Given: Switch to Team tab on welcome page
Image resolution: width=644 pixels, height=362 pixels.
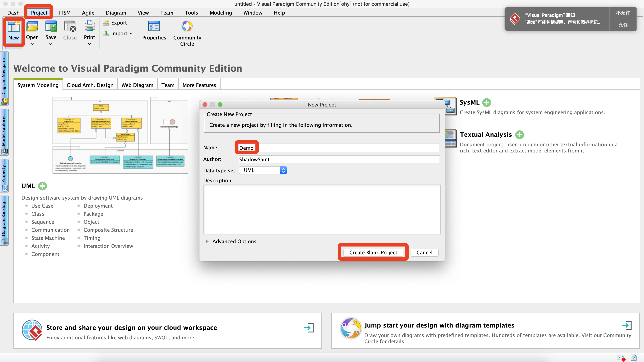Looking at the screenshot, I should pos(168,85).
